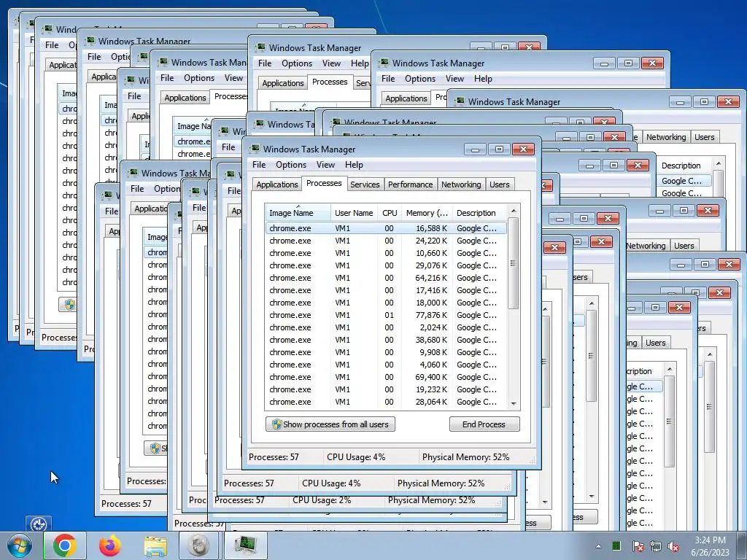Open File menu in front Task Manager

[x=259, y=165]
